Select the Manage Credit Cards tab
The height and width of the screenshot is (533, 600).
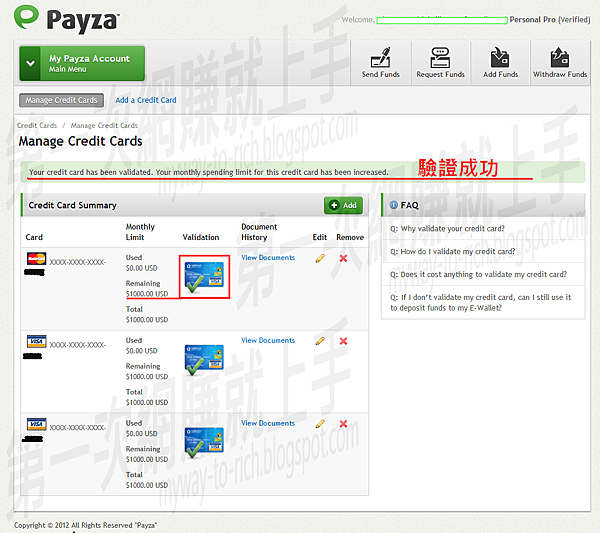click(x=61, y=100)
